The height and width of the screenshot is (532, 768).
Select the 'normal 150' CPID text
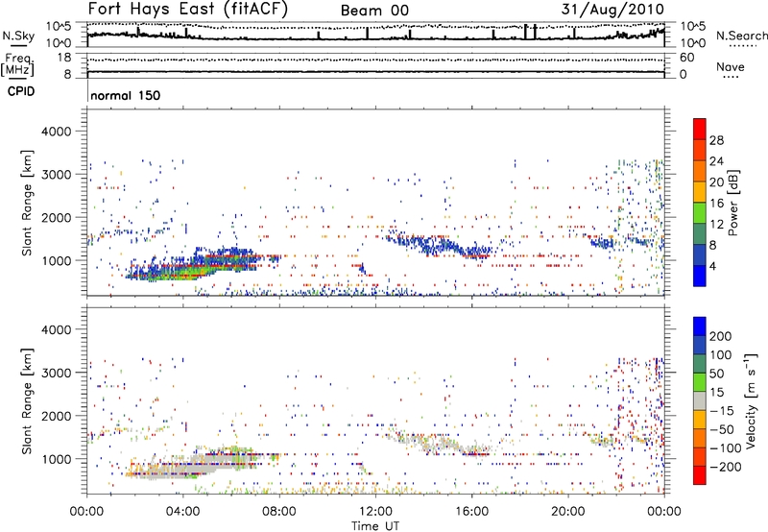[x=126, y=95]
